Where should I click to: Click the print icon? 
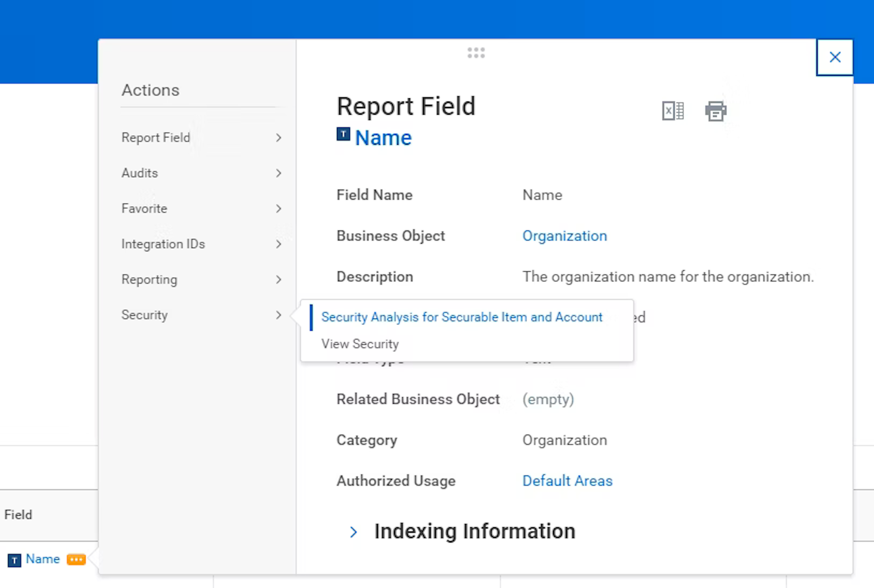715,111
